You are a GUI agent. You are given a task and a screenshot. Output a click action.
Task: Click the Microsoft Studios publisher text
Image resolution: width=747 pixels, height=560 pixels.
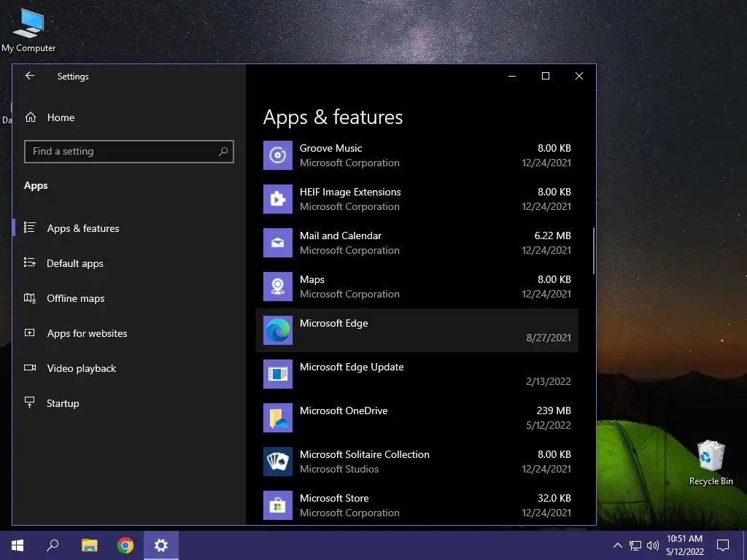(339, 469)
